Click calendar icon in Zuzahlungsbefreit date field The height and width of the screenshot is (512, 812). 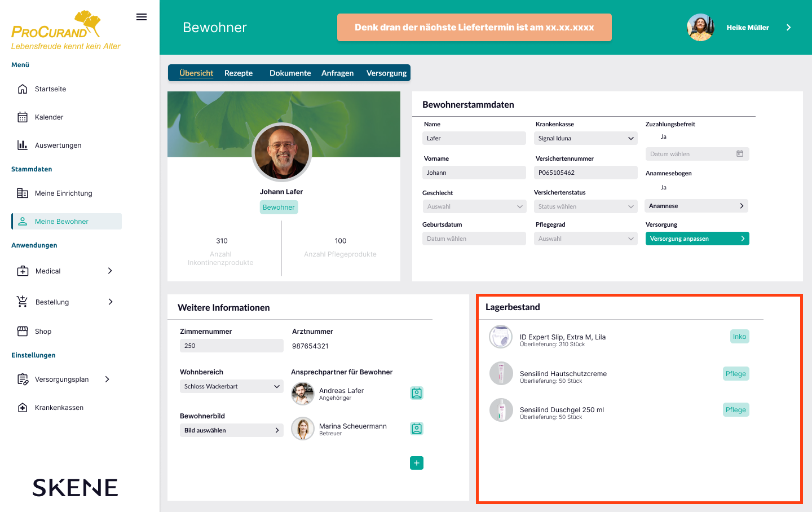pyautogui.click(x=740, y=154)
